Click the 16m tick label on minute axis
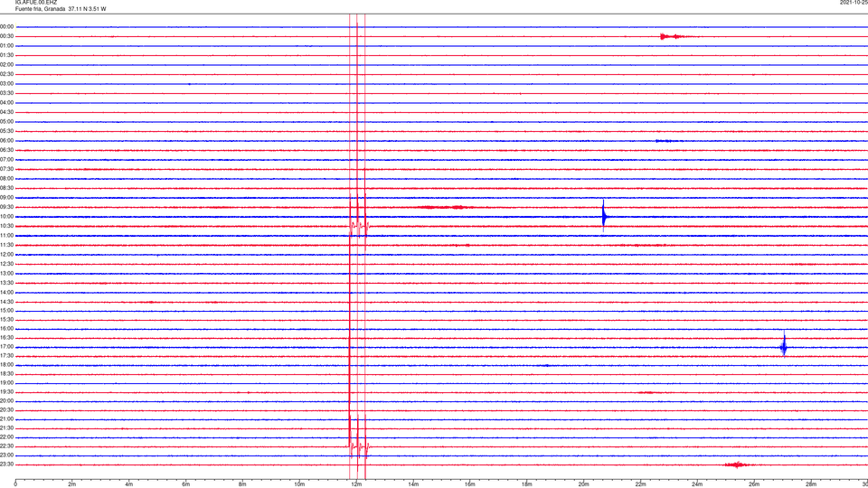The height and width of the screenshot is (488, 868). coord(470,484)
